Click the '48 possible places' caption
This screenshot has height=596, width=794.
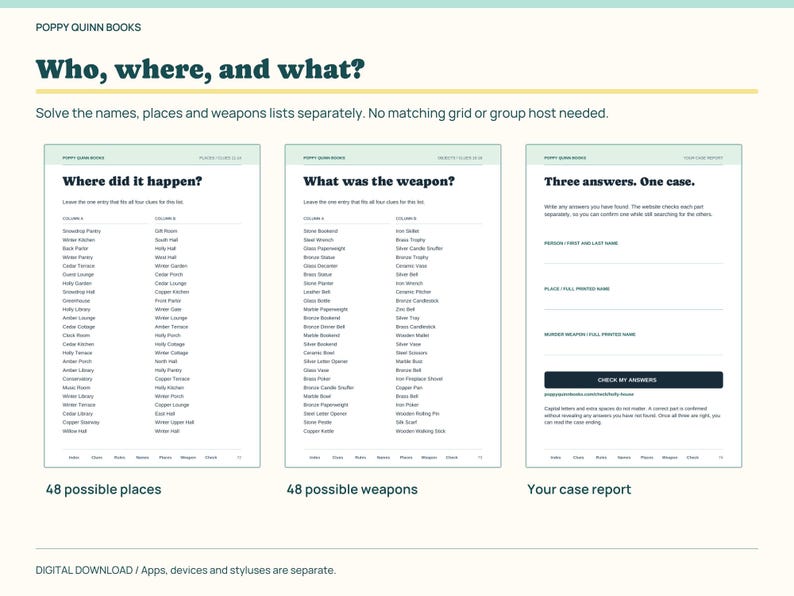coord(103,489)
